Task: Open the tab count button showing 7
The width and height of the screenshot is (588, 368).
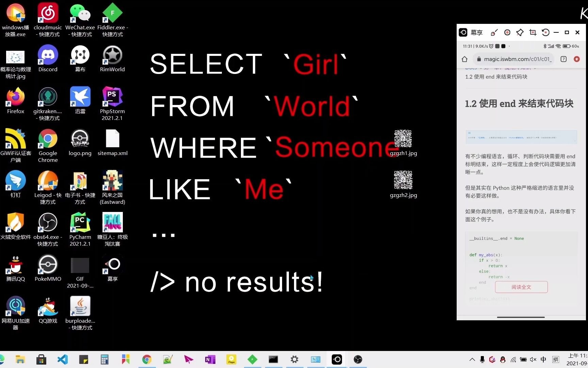Action: tap(563, 59)
